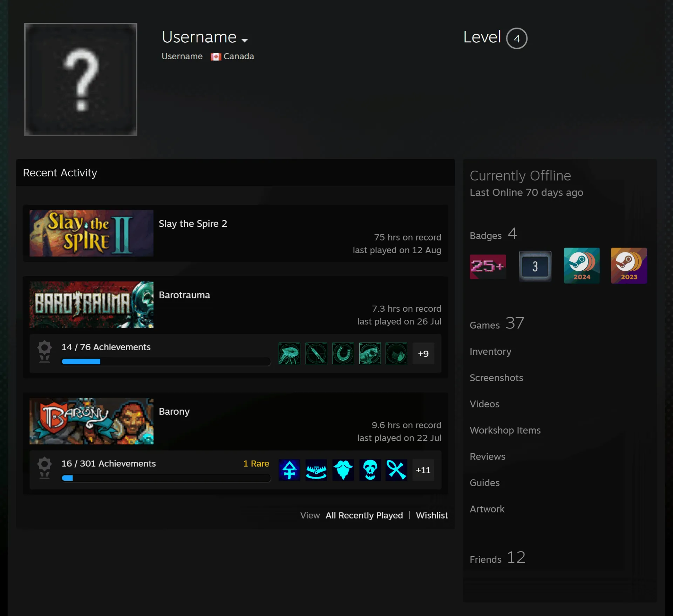Click the Steam 2023 badge
The width and height of the screenshot is (673, 616).
tap(629, 266)
